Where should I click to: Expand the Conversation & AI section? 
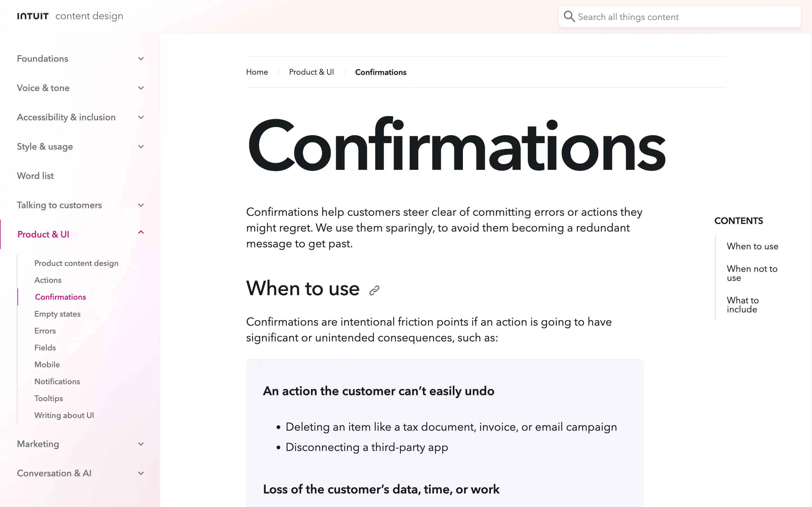141,473
